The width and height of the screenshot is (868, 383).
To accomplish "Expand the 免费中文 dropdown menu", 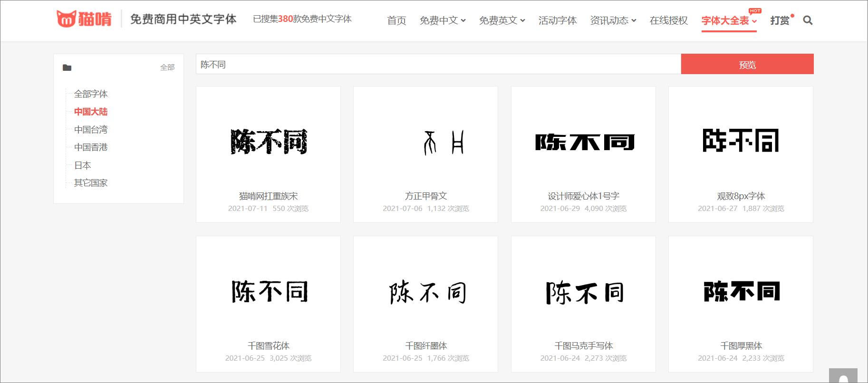I will click(443, 20).
